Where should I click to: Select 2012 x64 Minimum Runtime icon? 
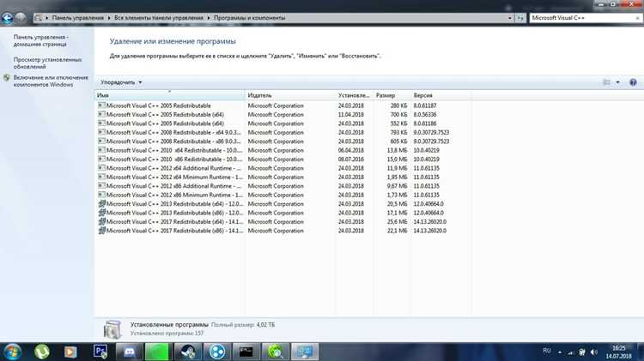101,177
